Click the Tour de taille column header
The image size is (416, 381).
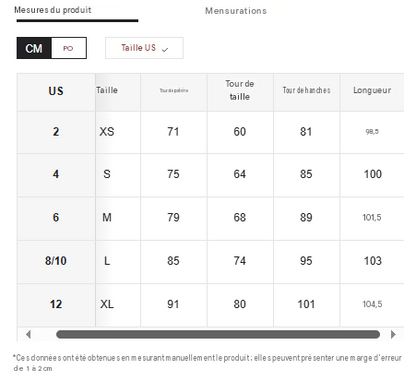[x=240, y=90]
